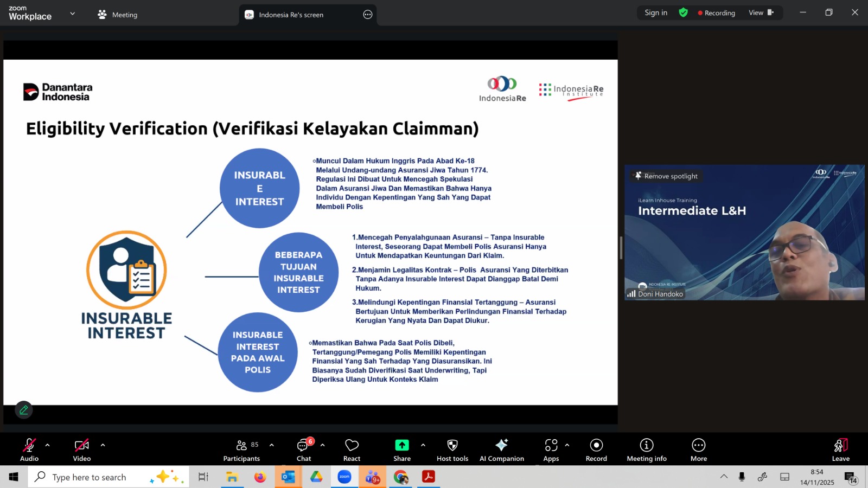The width and height of the screenshot is (868, 488).
Task: Open Meeting info
Action: coord(646,450)
